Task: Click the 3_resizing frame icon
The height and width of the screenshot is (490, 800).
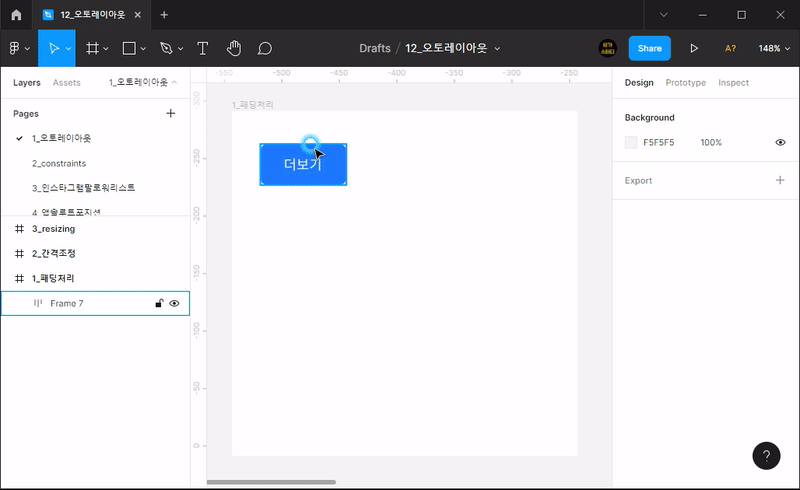Action: (19, 229)
